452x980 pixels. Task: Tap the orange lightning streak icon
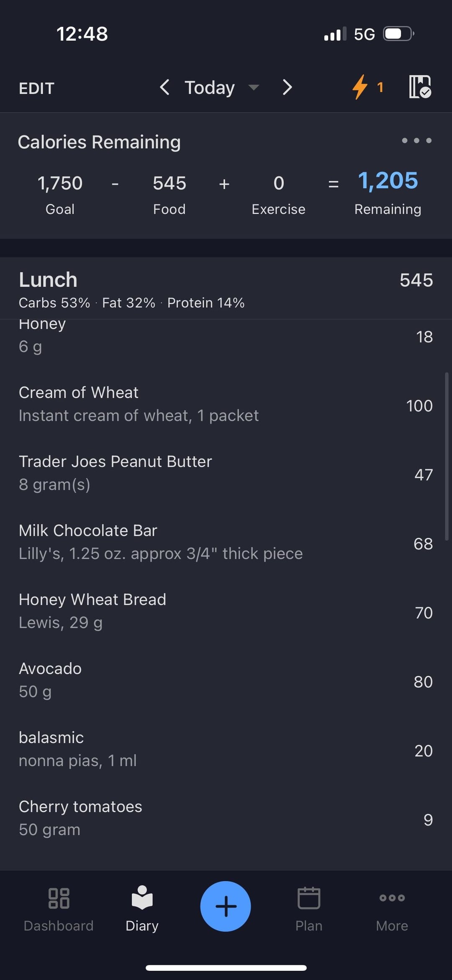(360, 87)
